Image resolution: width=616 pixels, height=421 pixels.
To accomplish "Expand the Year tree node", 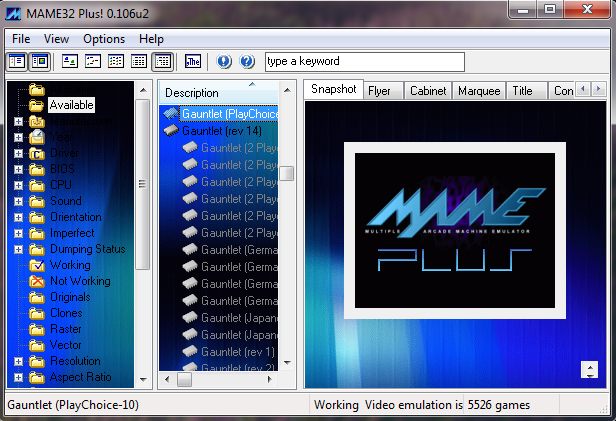I will (18, 137).
